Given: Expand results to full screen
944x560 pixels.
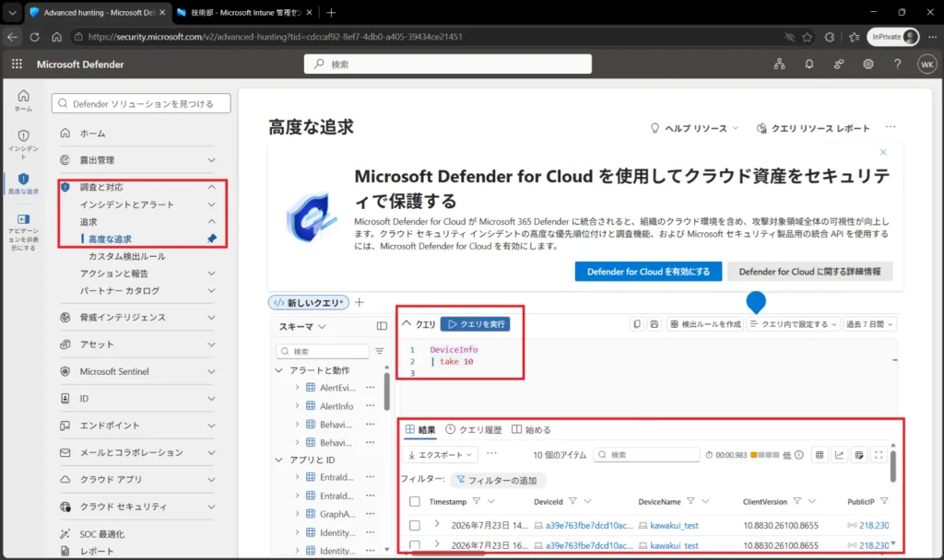Looking at the screenshot, I should tap(879, 455).
